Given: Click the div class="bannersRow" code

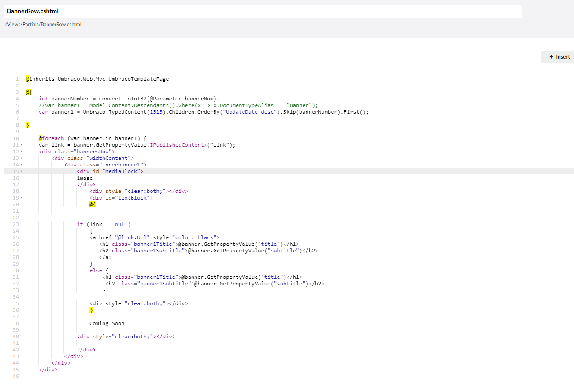Looking at the screenshot, I should coord(77,152).
